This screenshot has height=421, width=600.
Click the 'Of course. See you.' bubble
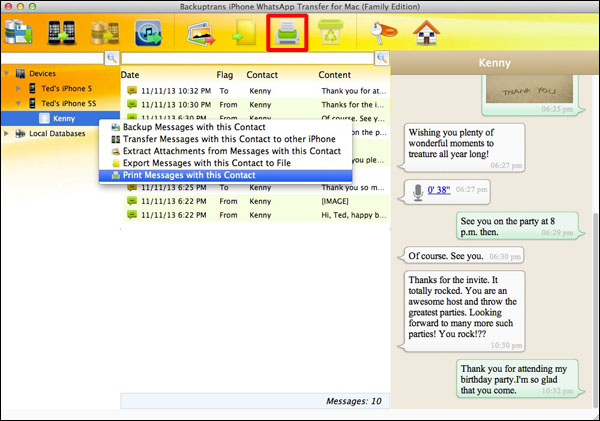tap(462, 255)
